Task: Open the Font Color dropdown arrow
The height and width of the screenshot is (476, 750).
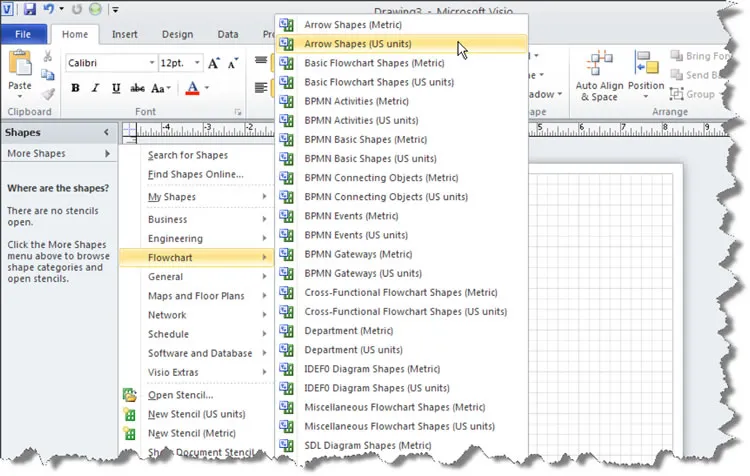Action: coord(207,88)
